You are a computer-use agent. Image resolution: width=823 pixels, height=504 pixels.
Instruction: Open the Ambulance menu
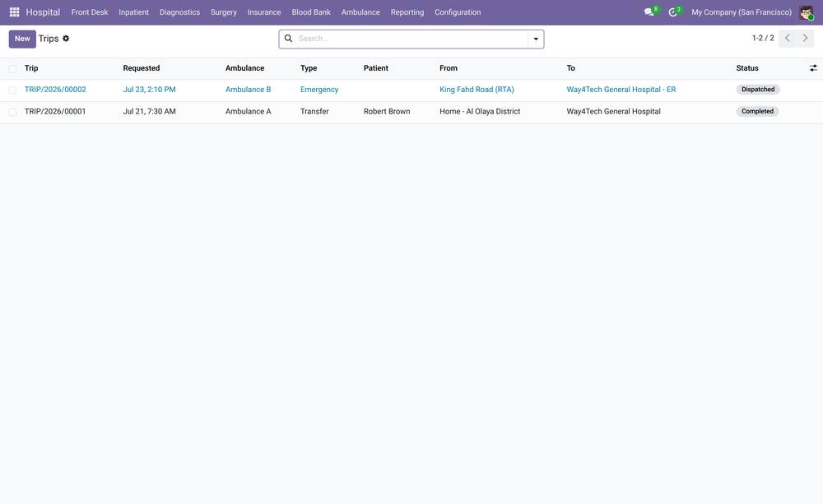360,12
